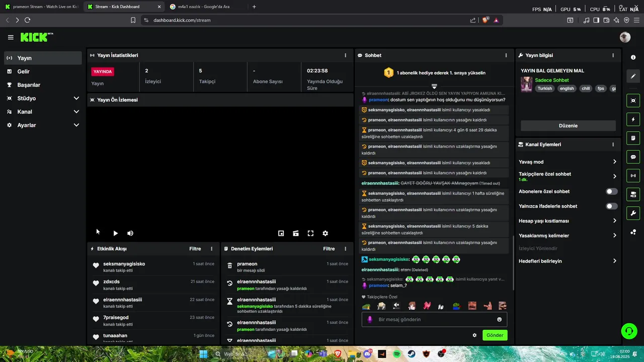The height and width of the screenshot is (362, 644).
Task: Open Filtre in Etkinlik Akışı
Action: (195, 249)
